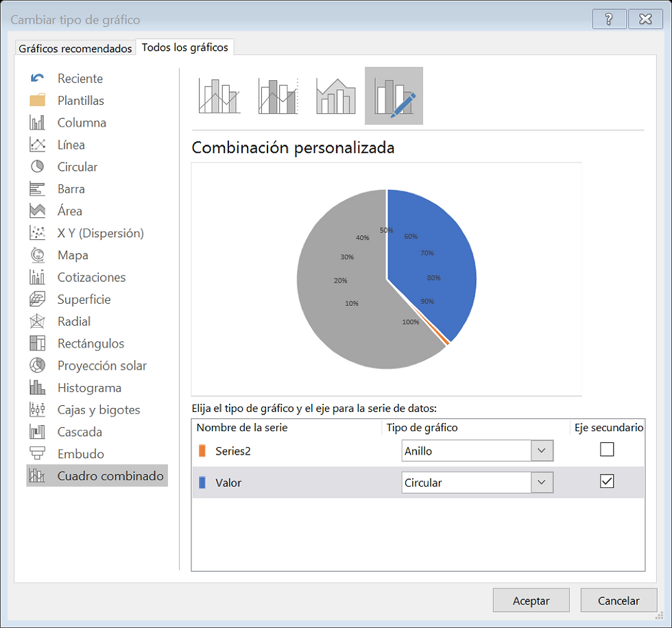This screenshot has height=628, width=672.
Task: Click the Eje secundario column header
Action: [609, 428]
